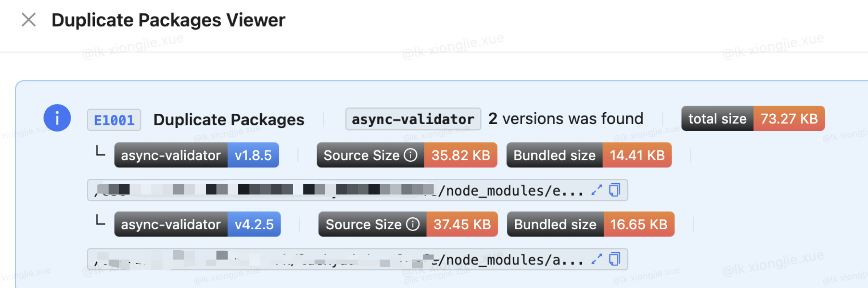Expand the v1.8.5 node_modules path

[597, 190]
